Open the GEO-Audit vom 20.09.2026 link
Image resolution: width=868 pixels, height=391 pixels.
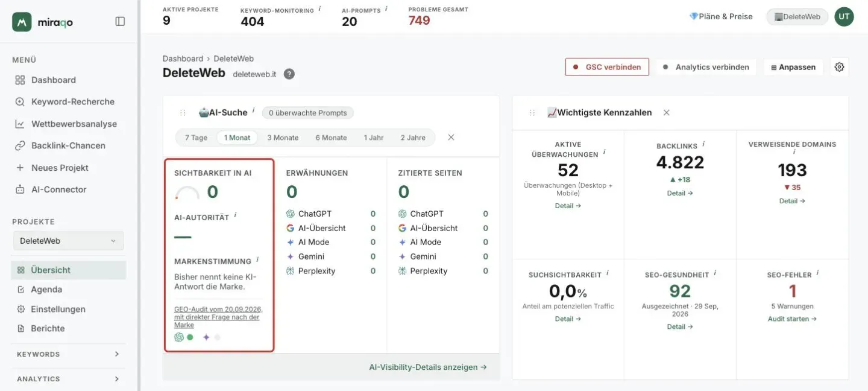tap(218, 317)
